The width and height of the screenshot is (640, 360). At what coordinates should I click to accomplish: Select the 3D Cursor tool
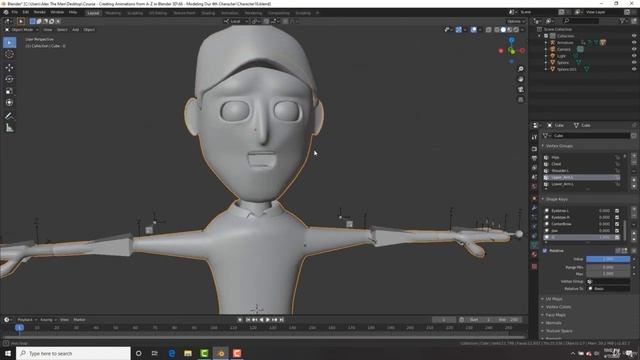pos(9,54)
